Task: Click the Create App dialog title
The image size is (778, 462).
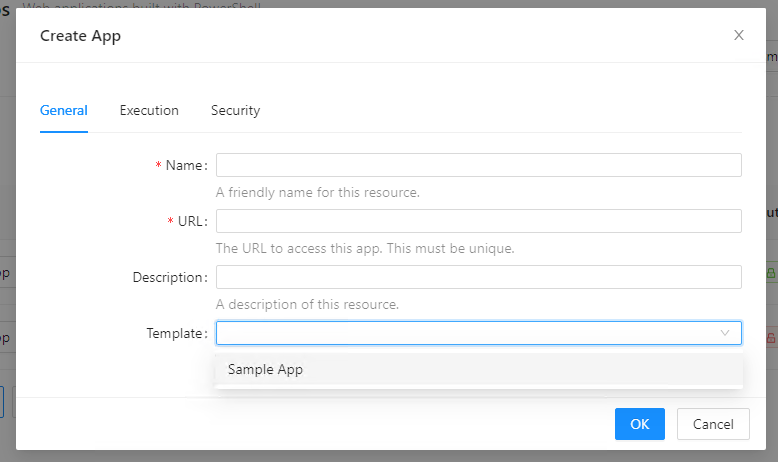Action: [x=81, y=36]
